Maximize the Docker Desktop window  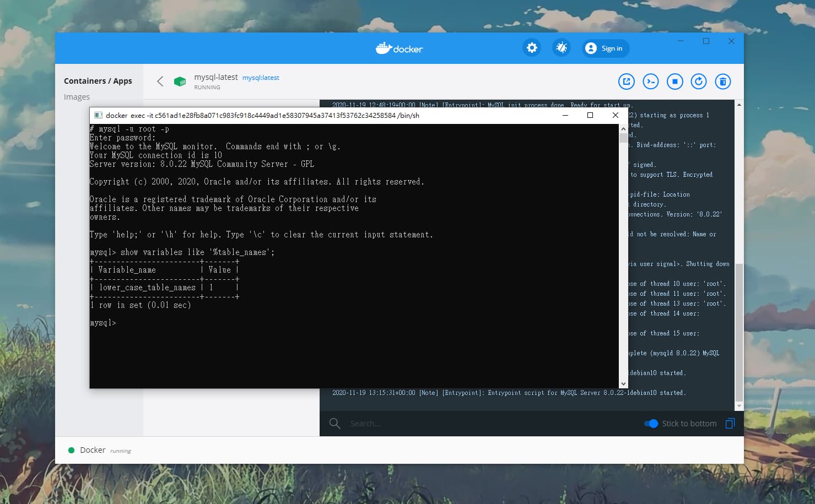[706, 41]
